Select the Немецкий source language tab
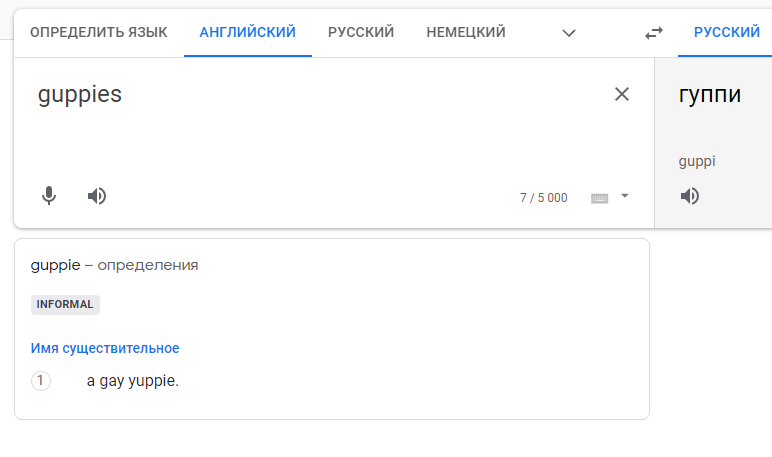This screenshot has height=457, width=772. coord(466,33)
